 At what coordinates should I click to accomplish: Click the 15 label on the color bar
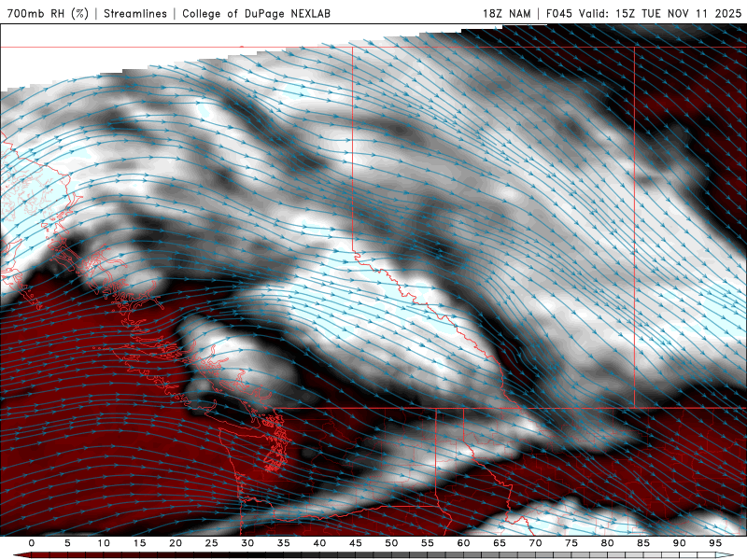tap(139, 543)
